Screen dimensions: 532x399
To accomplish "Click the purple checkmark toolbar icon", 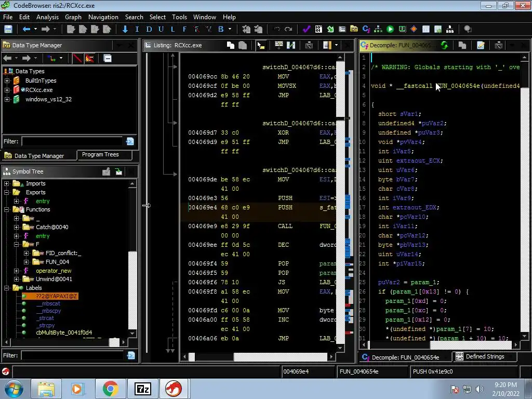I will pyautogui.click(x=307, y=29).
